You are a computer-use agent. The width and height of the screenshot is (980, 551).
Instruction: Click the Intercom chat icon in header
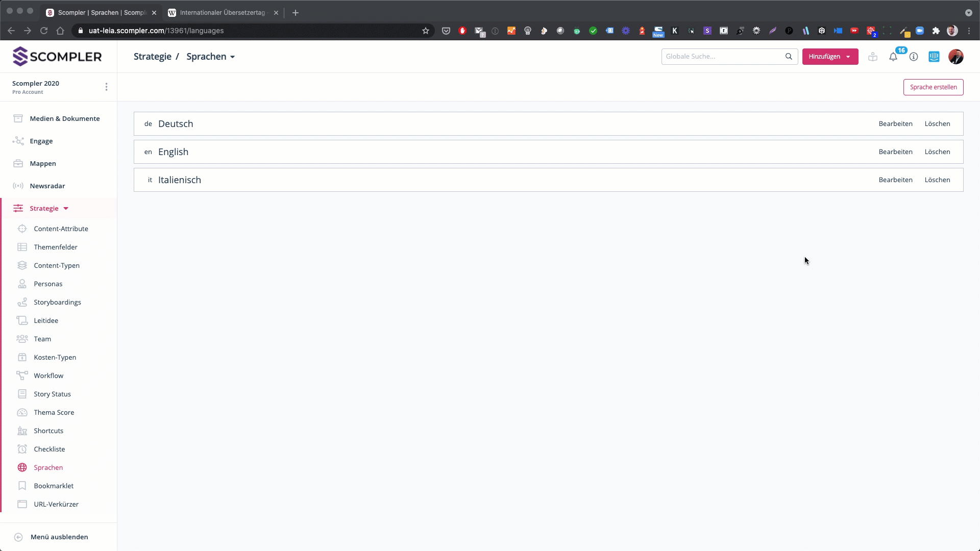934,57
